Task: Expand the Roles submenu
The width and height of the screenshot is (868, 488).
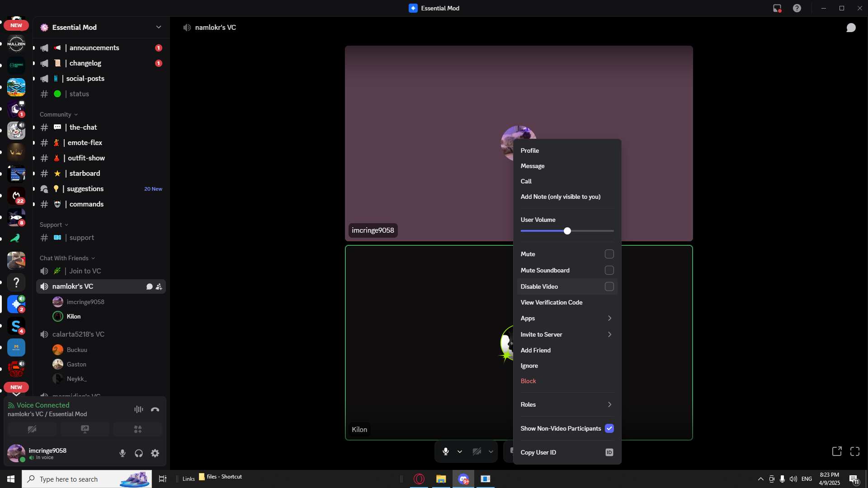Action: coord(566,404)
